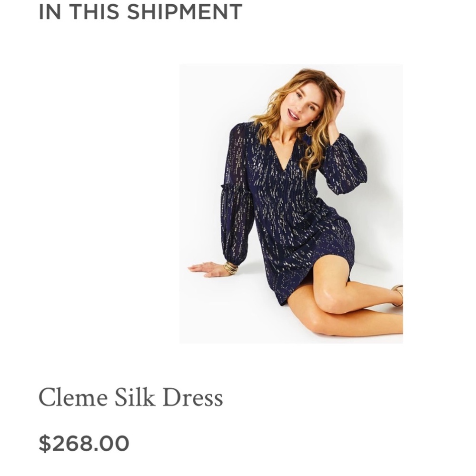Click the gold bracelets on model's wrist
Viewport: 476px width, 476px height.
tap(231, 268)
